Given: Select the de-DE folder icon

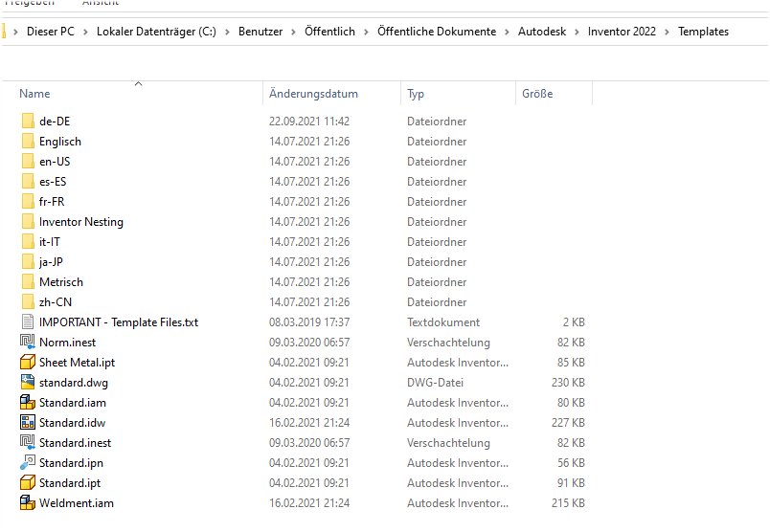Looking at the screenshot, I should tap(28, 121).
